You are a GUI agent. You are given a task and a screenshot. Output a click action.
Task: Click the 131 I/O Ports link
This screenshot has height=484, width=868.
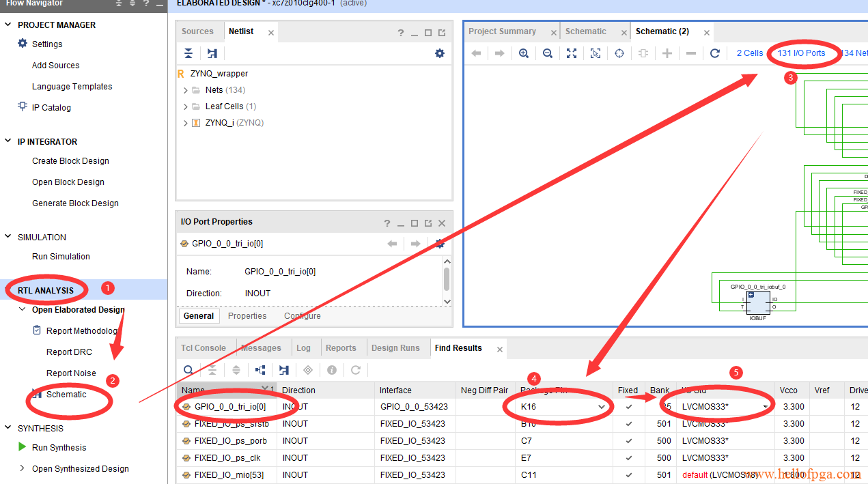pyautogui.click(x=802, y=53)
